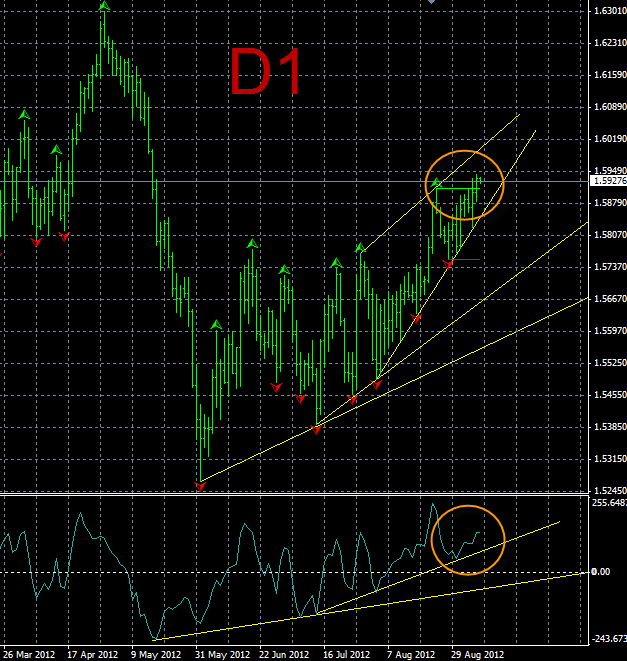627x661 pixels.
Task: Click the 22 Jun 2012 date label
Action: coord(284,655)
